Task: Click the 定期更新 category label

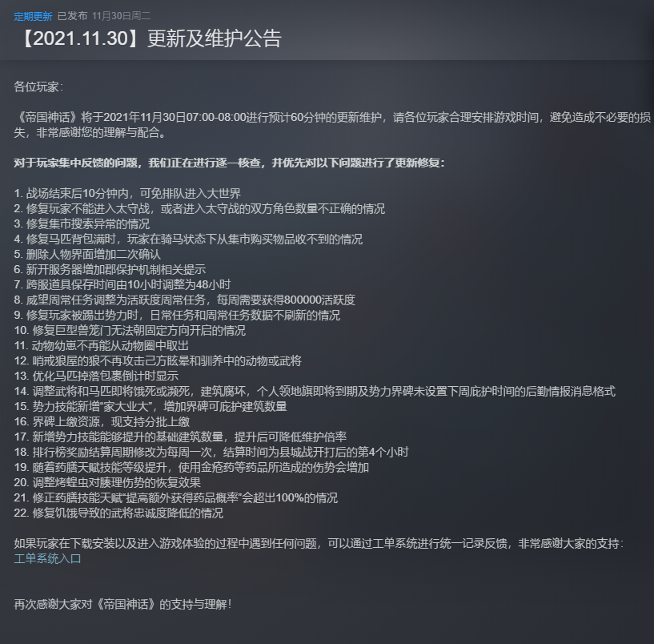Action: pyautogui.click(x=33, y=16)
